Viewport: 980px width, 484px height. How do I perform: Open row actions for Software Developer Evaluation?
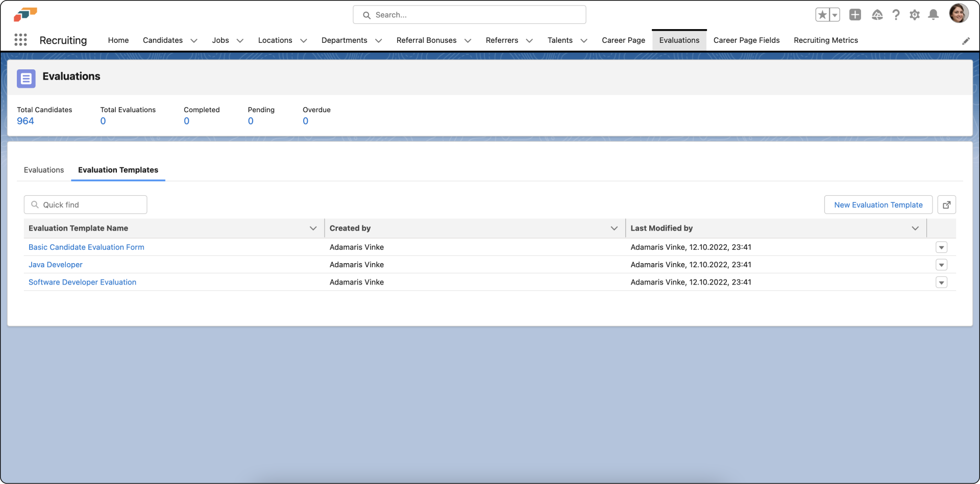click(942, 282)
